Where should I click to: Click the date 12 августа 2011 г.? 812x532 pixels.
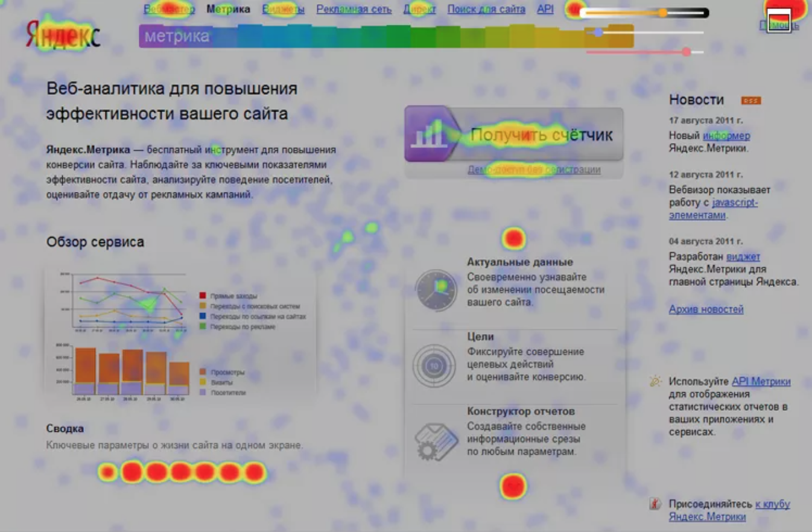pyautogui.click(x=706, y=174)
